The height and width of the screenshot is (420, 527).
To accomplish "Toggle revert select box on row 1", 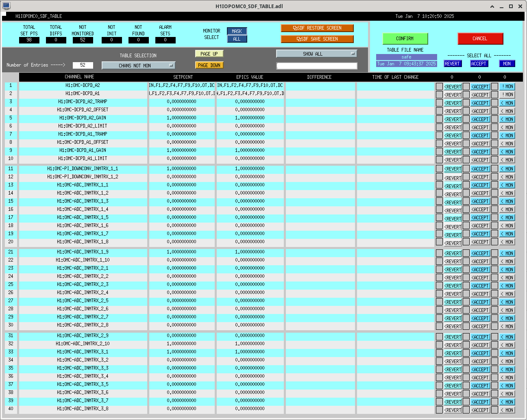I will click(439, 87).
